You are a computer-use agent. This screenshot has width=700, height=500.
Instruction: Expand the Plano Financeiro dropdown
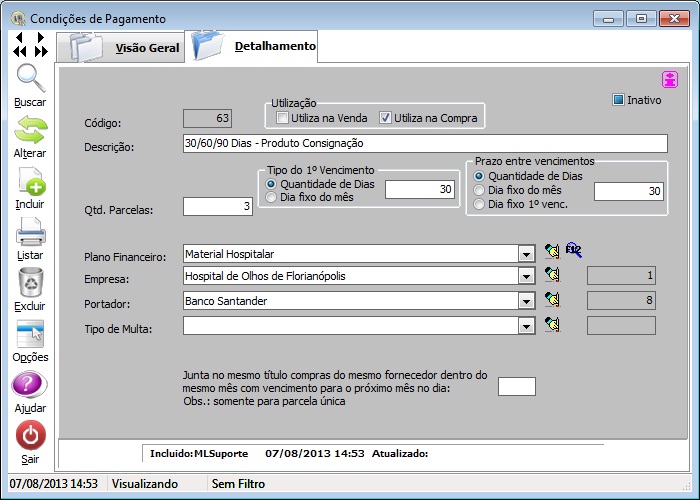(526, 254)
